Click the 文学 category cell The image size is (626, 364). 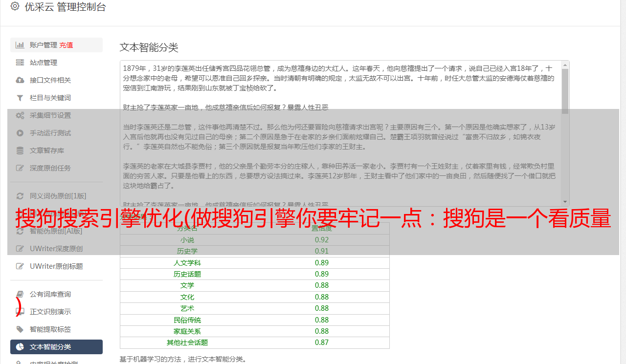(187, 285)
